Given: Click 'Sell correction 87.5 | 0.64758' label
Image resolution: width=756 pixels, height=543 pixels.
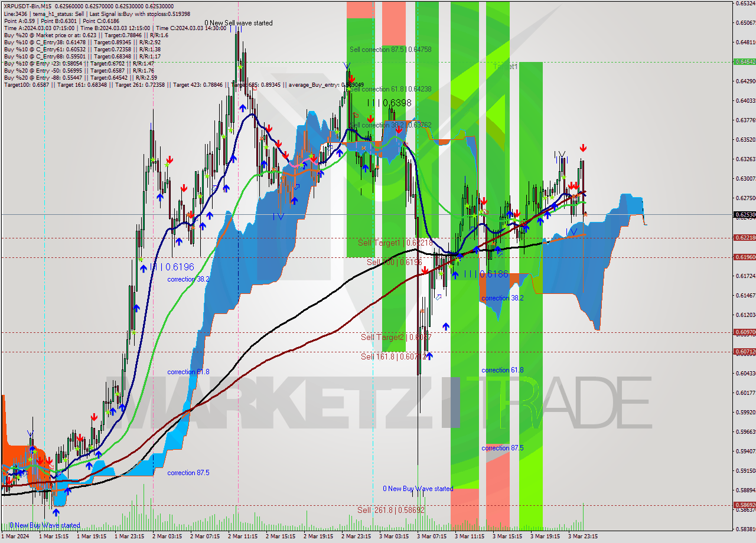Looking at the screenshot, I should (x=390, y=50).
